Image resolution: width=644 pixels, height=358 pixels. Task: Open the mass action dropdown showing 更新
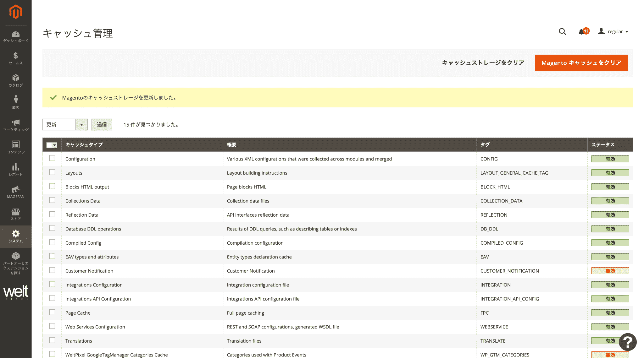pyautogui.click(x=65, y=125)
